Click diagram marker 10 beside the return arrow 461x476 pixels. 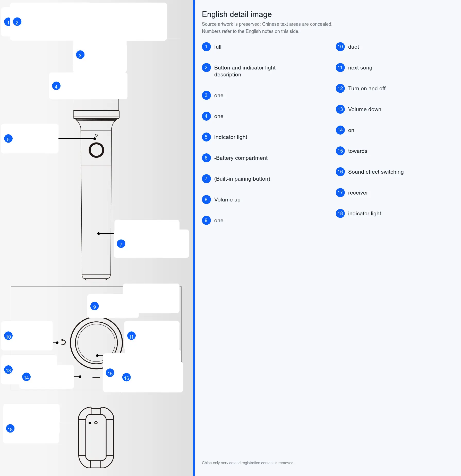click(8, 336)
